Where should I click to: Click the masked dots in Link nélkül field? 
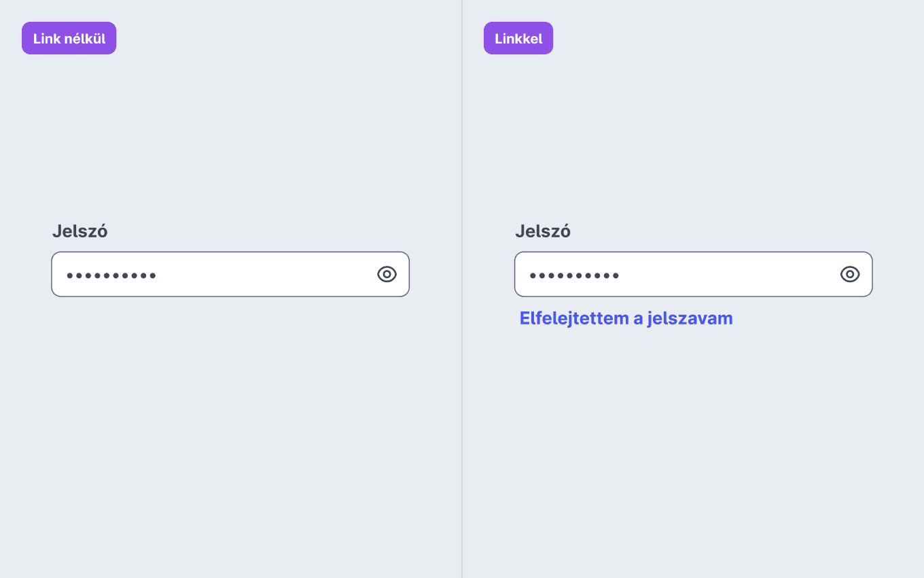(111, 275)
